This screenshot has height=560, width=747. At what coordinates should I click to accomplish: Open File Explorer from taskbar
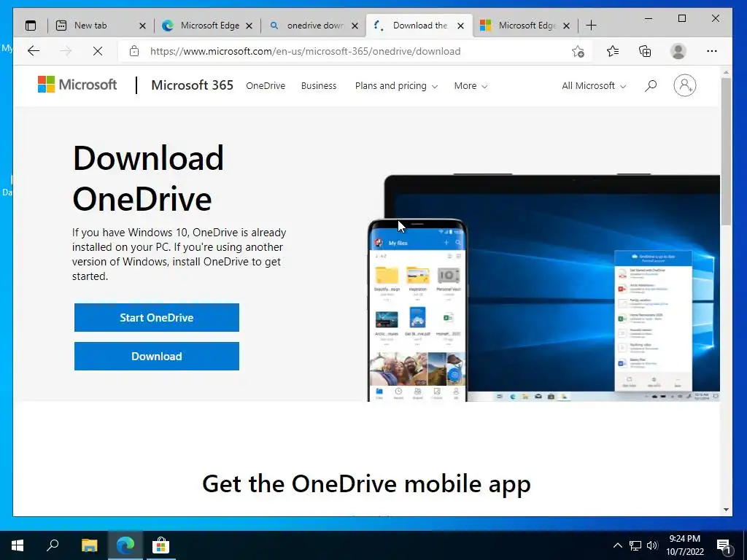(89, 545)
